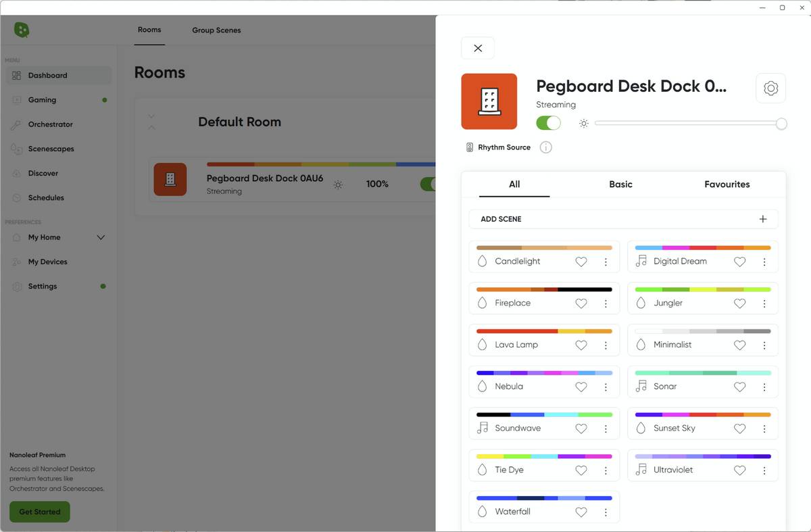Adjust the device brightness slider handle
811x532 pixels.
coord(781,124)
